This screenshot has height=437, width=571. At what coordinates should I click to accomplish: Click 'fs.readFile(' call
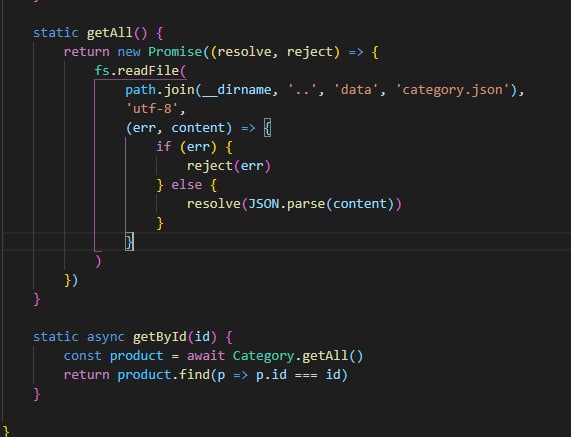(x=140, y=71)
